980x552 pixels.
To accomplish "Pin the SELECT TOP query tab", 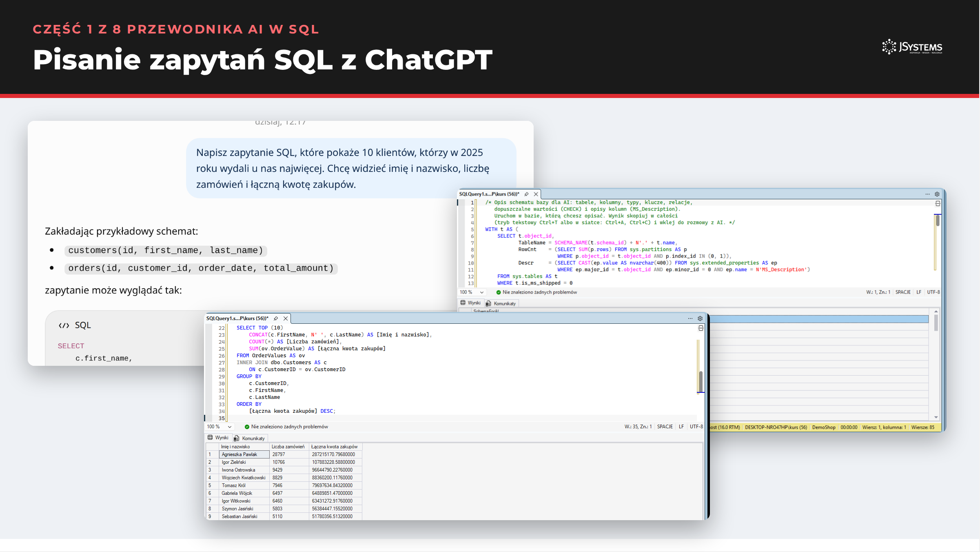I will [276, 318].
